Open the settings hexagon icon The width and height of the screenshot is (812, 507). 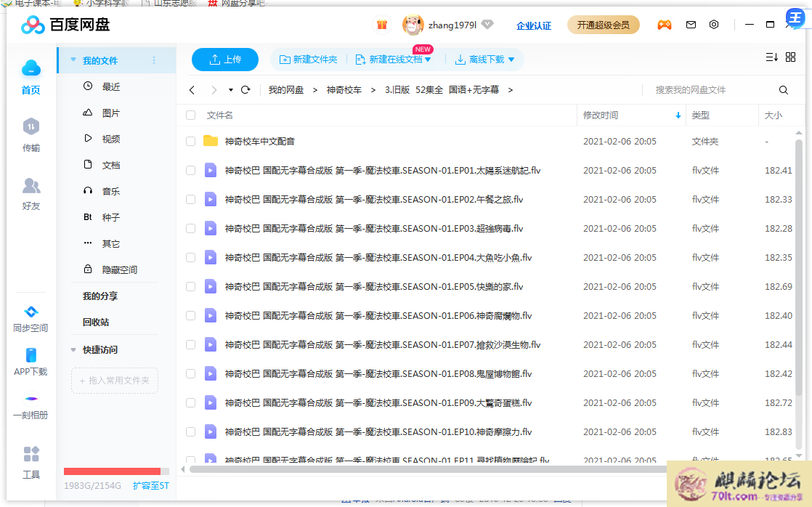click(x=714, y=25)
